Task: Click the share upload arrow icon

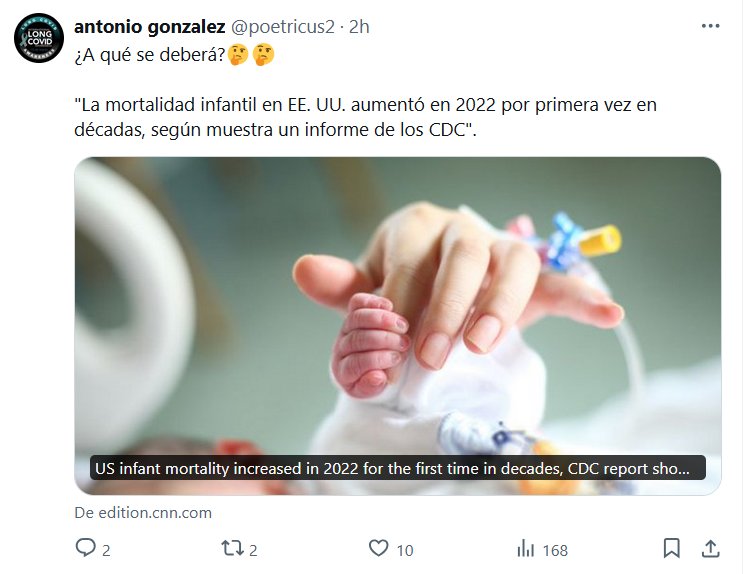Action: click(710, 548)
